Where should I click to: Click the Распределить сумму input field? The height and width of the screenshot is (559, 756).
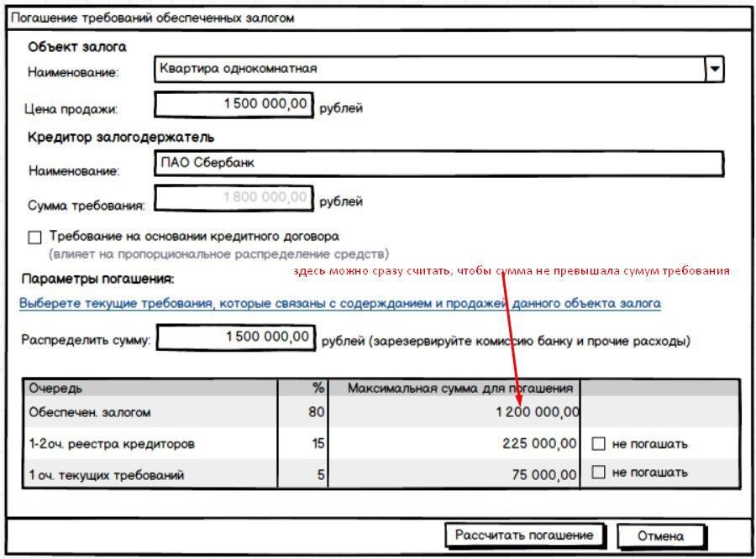[236, 338]
